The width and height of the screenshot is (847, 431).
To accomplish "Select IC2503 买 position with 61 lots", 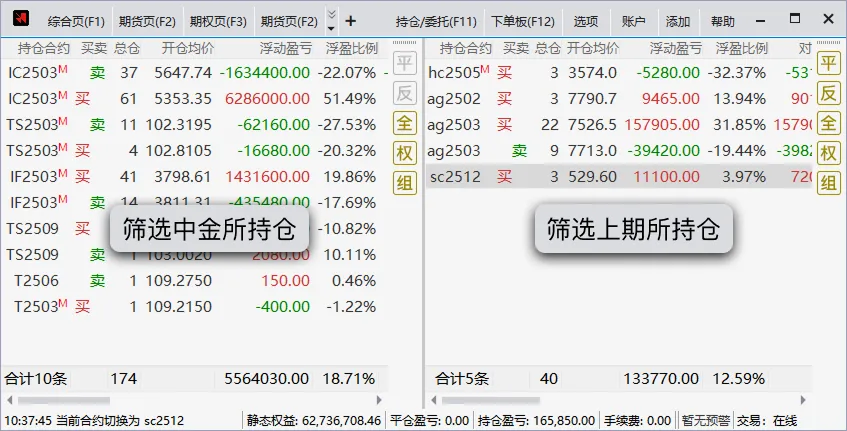I will point(194,98).
